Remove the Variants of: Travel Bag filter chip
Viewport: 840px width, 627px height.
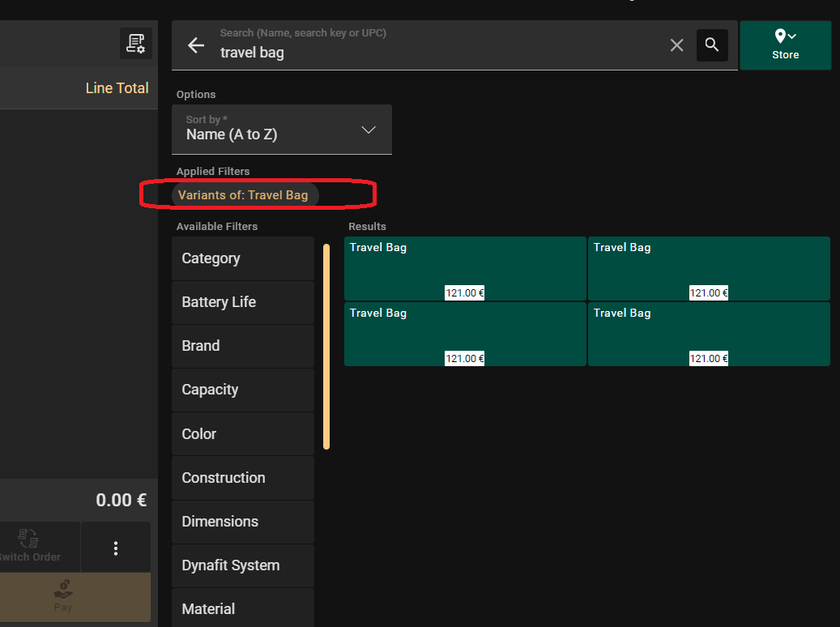click(x=244, y=195)
